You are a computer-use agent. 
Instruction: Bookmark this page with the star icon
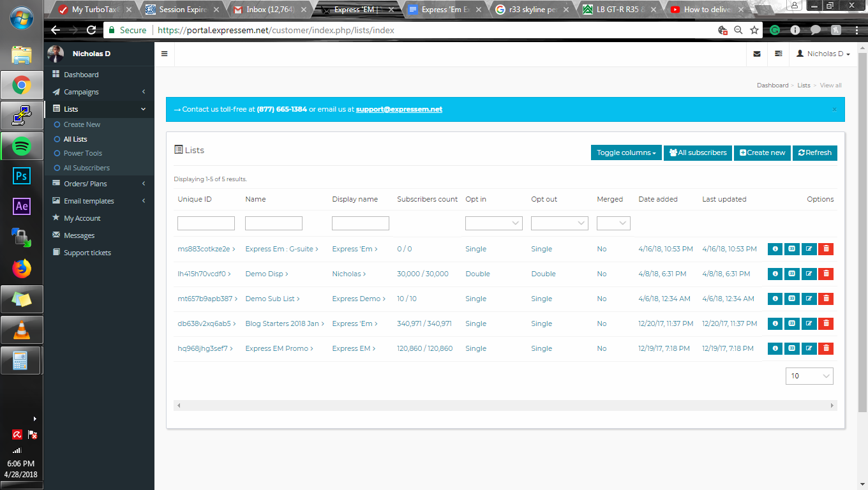(x=754, y=30)
